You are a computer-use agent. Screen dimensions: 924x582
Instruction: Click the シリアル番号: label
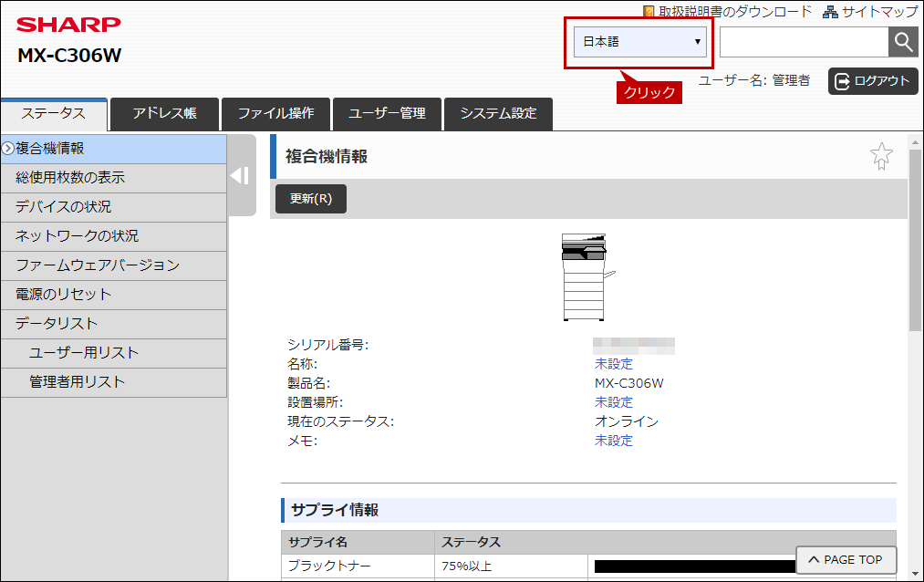[x=327, y=345]
